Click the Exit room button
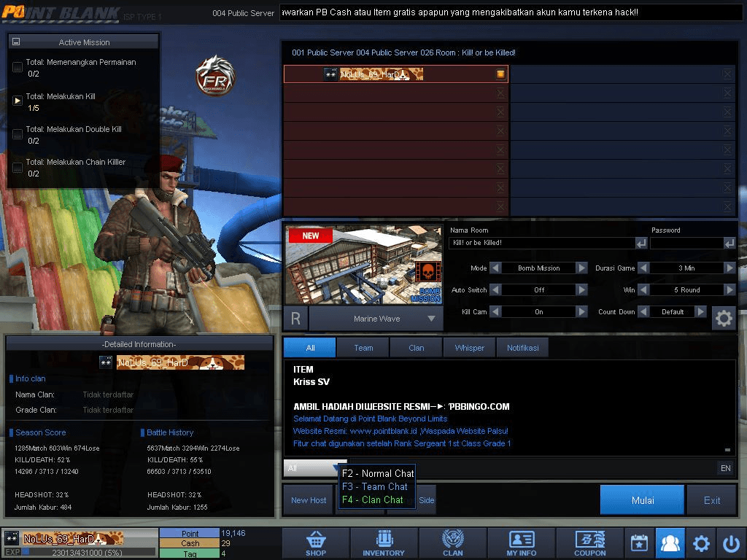The height and width of the screenshot is (560, 747). point(712,500)
